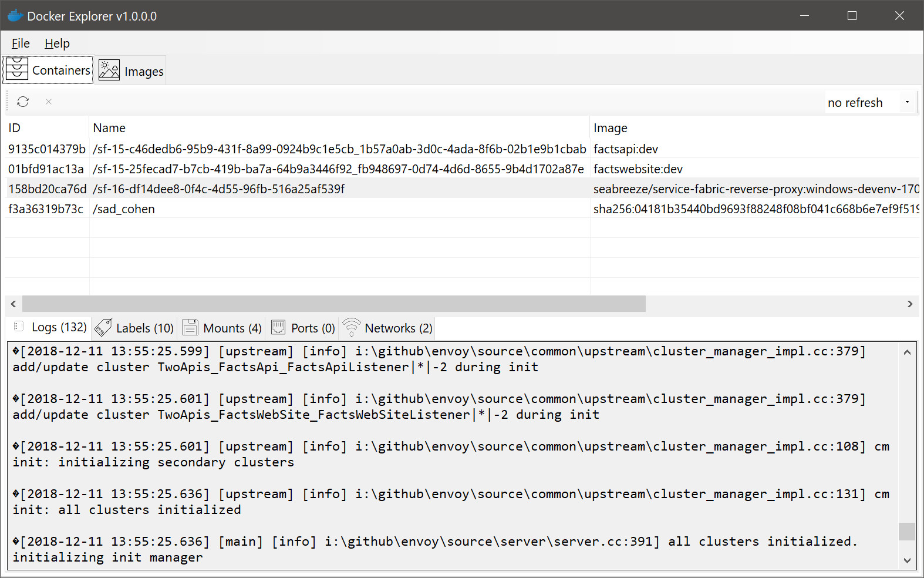
Task: Open the Help menu
Action: [x=57, y=43]
